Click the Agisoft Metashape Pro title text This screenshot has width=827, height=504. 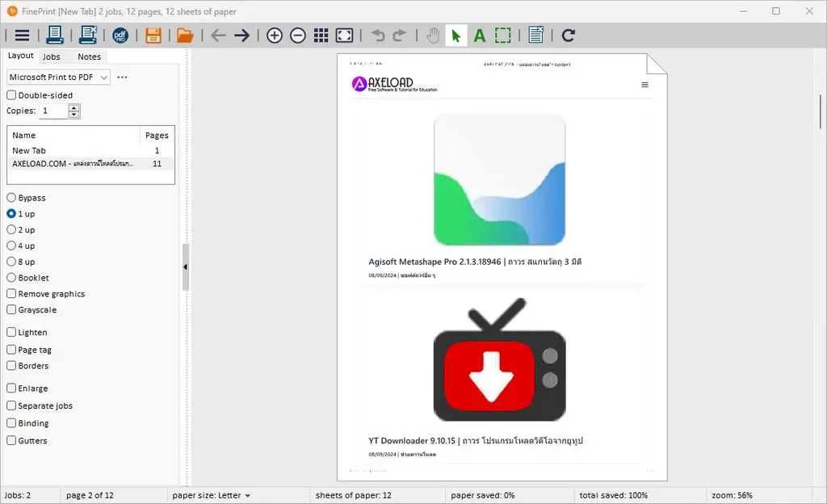click(x=475, y=262)
